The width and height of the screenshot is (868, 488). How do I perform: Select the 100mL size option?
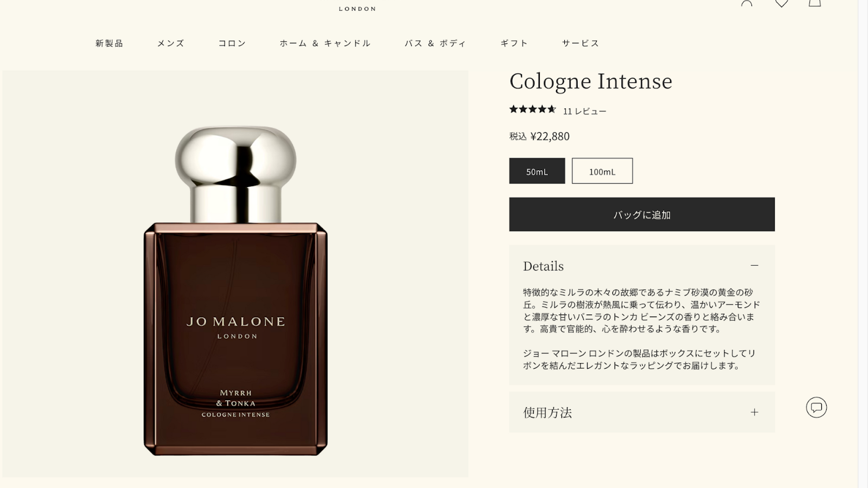(x=602, y=171)
